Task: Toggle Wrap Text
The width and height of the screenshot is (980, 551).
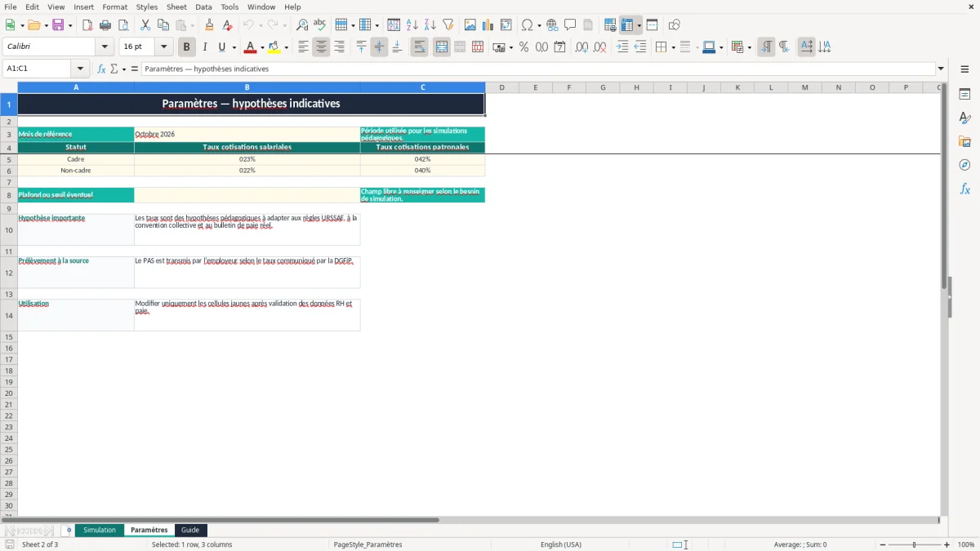Action: click(419, 47)
